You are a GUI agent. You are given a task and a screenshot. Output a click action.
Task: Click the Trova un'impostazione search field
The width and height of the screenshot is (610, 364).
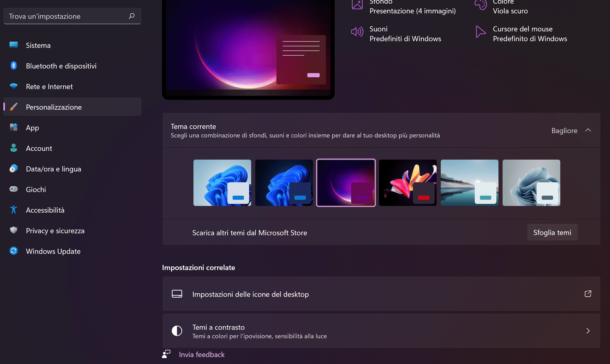[72, 16]
